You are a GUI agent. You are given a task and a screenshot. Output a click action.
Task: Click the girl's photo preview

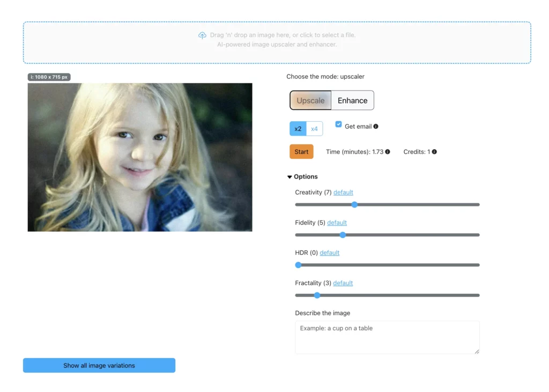pyautogui.click(x=139, y=157)
